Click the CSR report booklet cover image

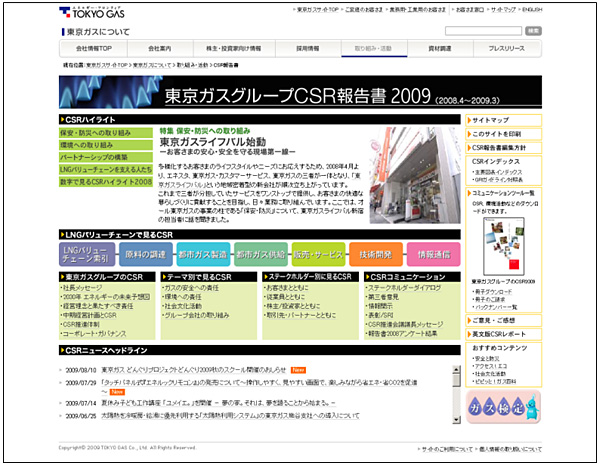point(504,246)
